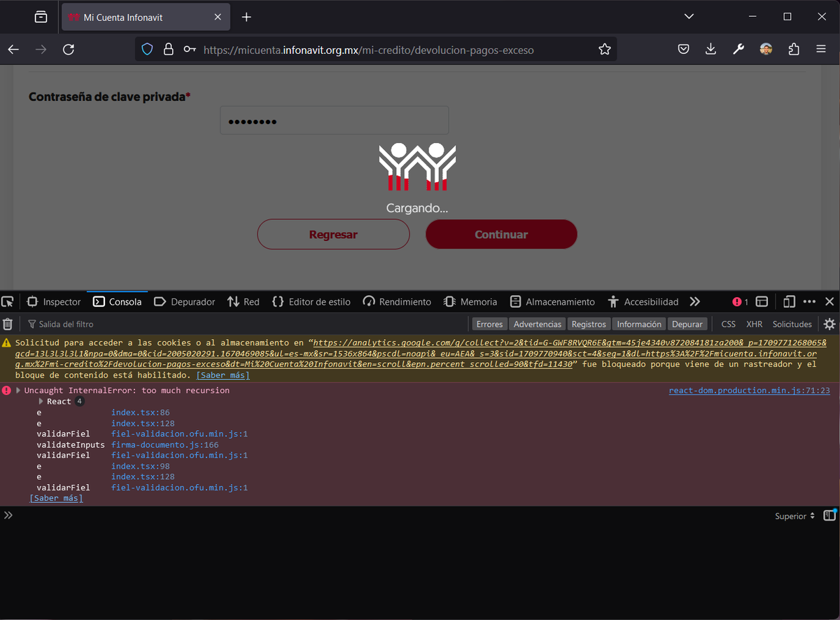Screen dimensions: 840x620
Task: Open developer tools wrench icon
Action: tap(738, 49)
